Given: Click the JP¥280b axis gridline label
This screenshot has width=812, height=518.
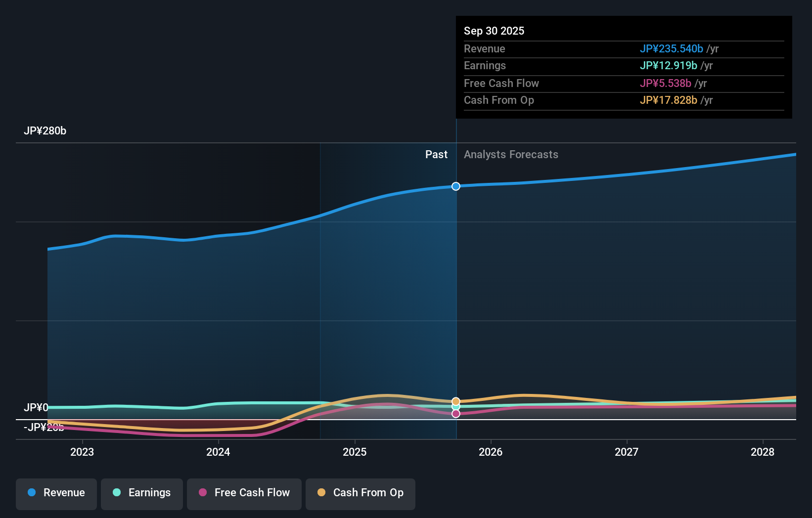Looking at the screenshot, I should pos(45,131).
